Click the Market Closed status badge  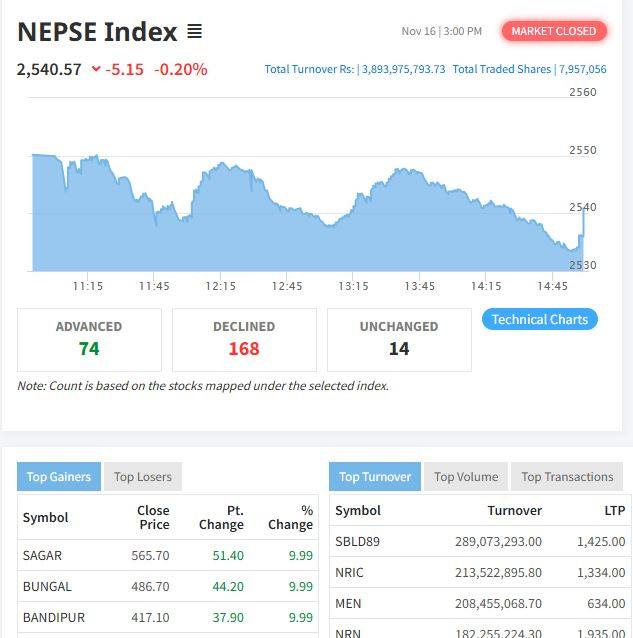coord(553,31)
